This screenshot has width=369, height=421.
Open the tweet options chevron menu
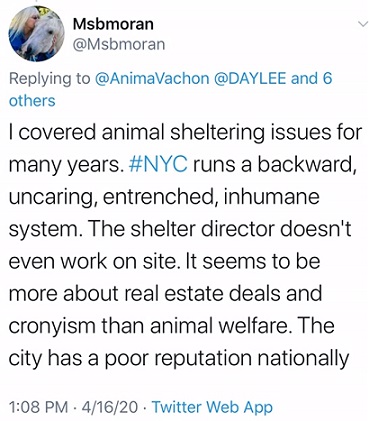(363, 24)
